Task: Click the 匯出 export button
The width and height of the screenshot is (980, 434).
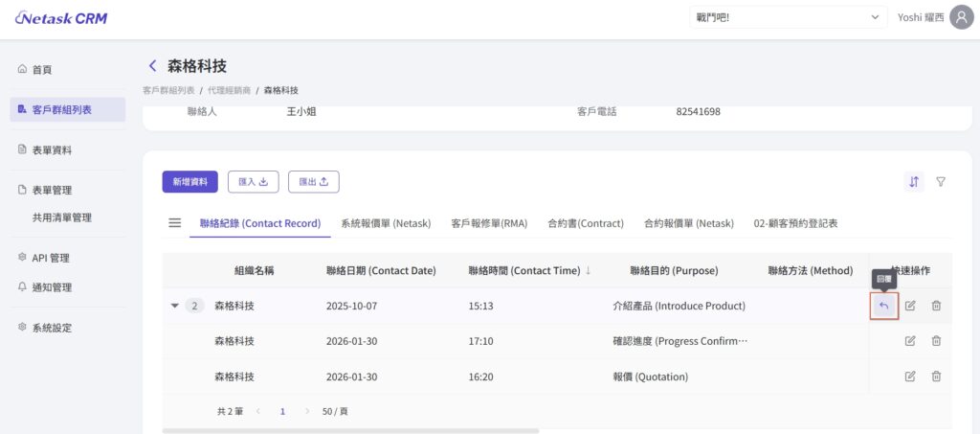Action: (x=313, y=182)
